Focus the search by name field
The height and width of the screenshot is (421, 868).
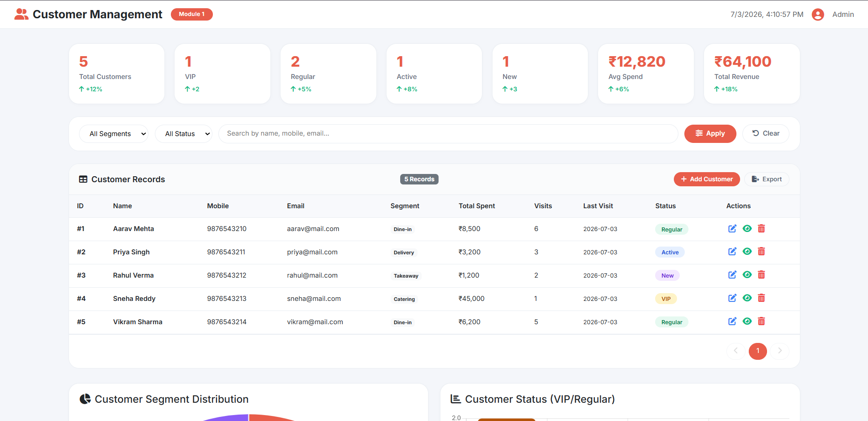point(448,133)
